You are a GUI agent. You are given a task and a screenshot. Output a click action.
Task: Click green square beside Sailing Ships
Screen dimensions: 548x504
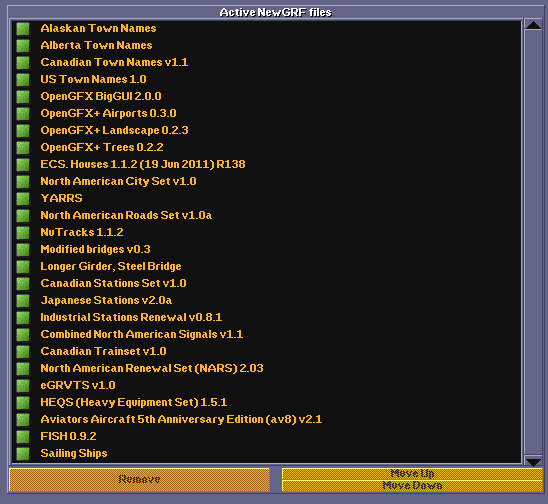tap(23, 454)
